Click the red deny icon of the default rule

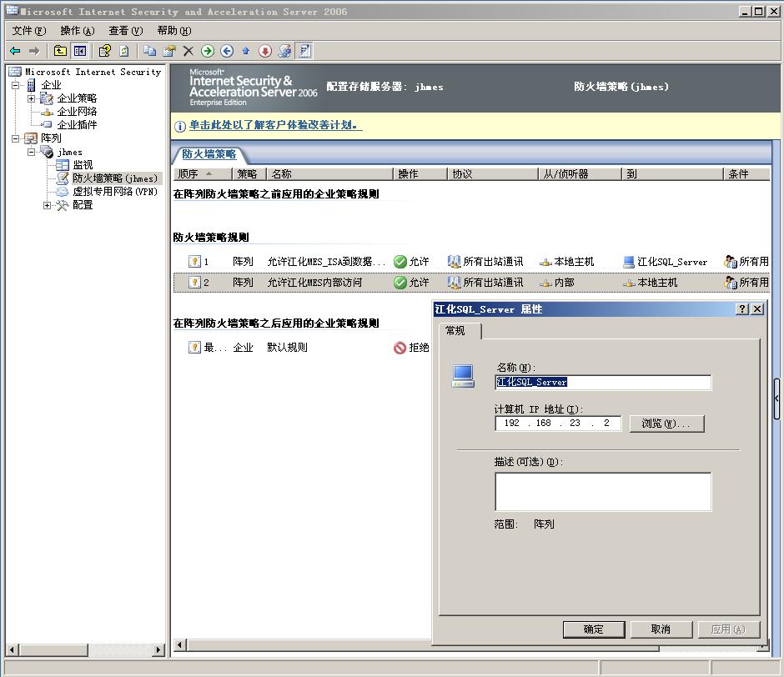coord(400,348)
